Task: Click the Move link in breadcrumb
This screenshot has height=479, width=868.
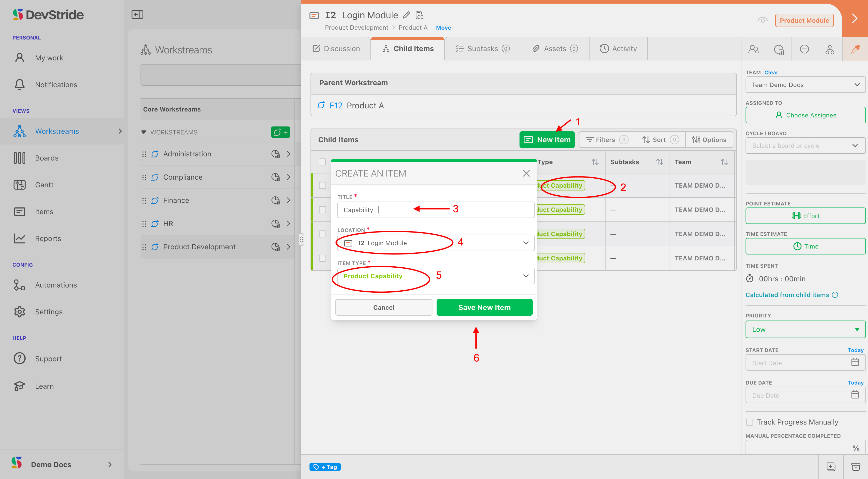Action: pos(444,28)
